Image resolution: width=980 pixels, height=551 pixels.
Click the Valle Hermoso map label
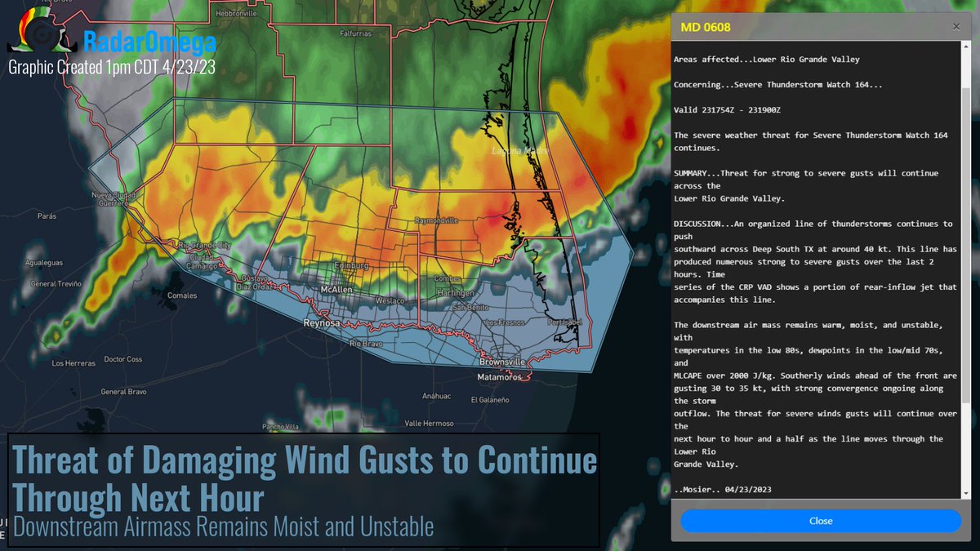point(429,423)
